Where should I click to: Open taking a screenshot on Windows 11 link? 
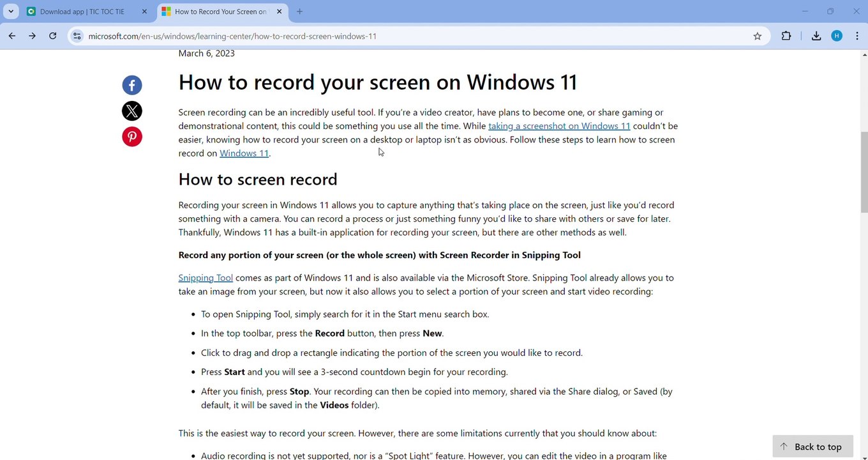(x=559, y=126)
